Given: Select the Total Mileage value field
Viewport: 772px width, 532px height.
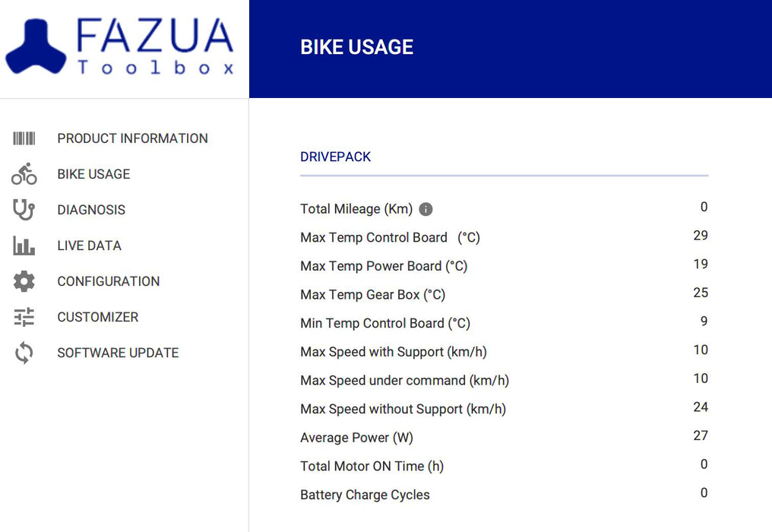Looking at the screenshot, I should [703, 207].
